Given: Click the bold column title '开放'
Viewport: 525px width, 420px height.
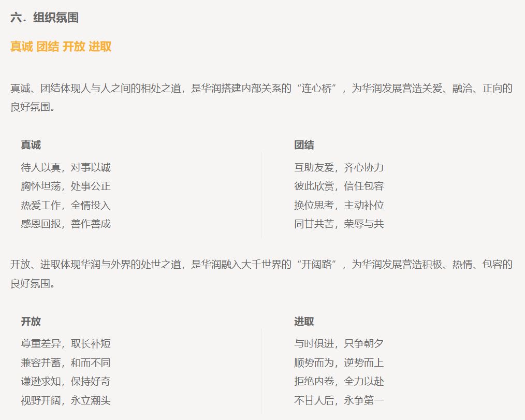Looking at the screenshot, I should 31,321.
